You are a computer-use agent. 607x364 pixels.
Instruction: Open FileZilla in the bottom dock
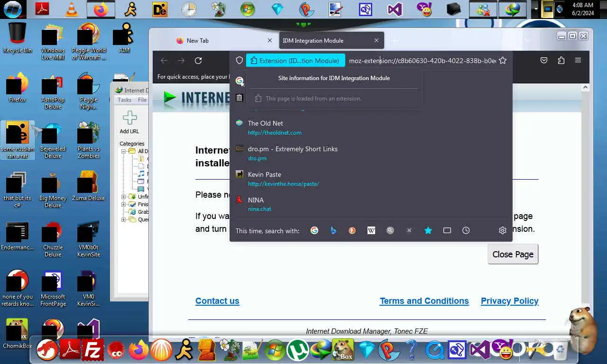(x=93, y=351)
